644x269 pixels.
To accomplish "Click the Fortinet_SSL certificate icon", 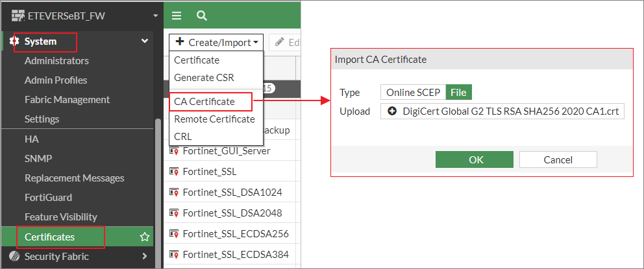I will (x=174, y=172).
